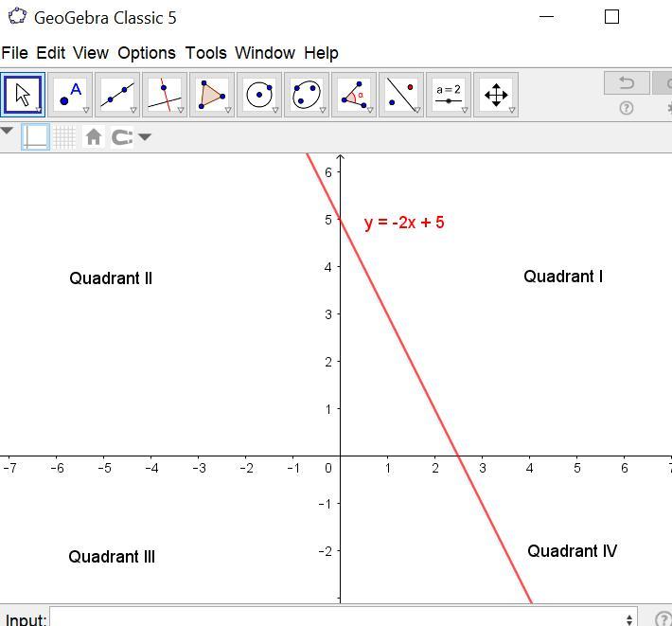Select the Ellipse tool

click(307, 95)
